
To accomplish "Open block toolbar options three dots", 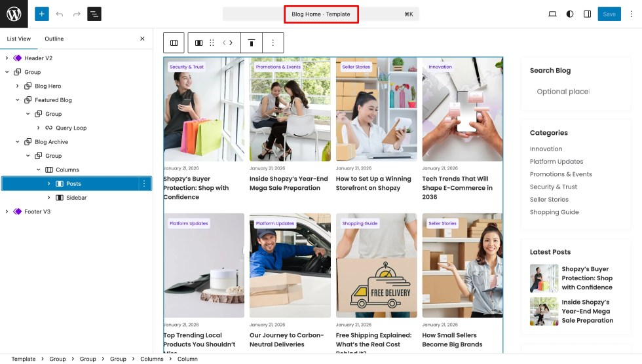I will pyautogui.click(x=273, y=43).
